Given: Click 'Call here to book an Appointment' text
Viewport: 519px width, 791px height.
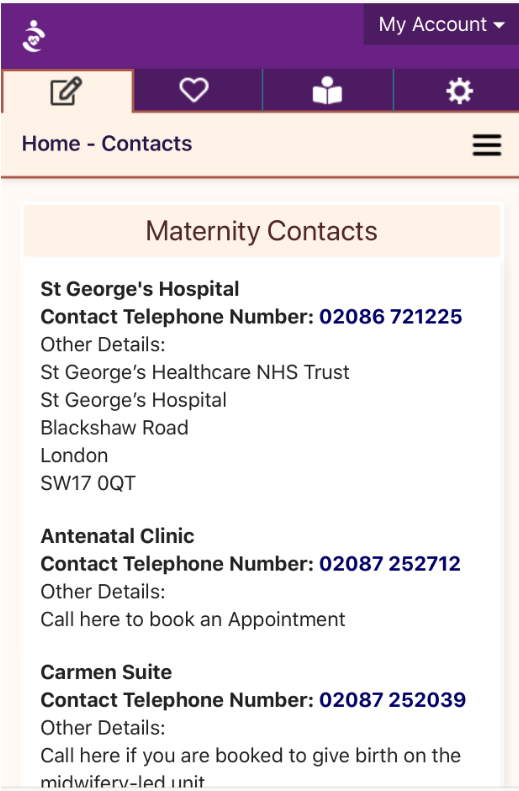Looking at the screenshot, I should 193,619.
